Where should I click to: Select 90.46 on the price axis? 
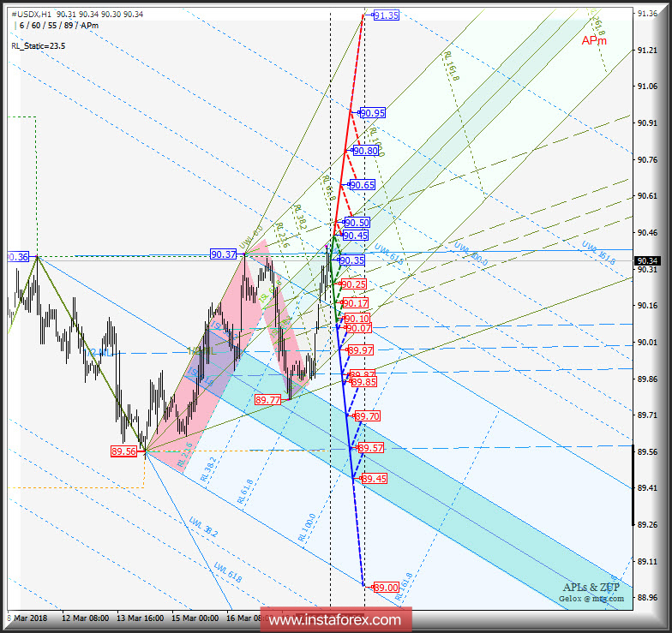point(647,233)
